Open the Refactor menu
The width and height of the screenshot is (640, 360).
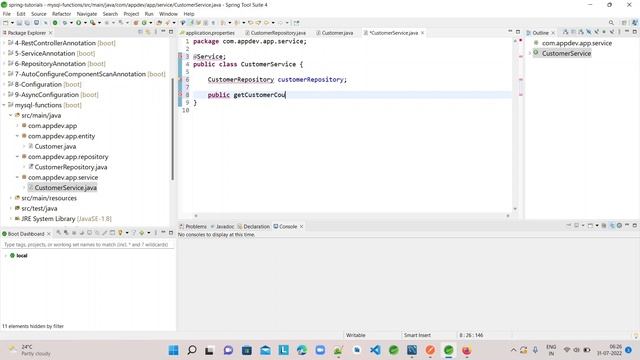click(x=61, y=14)
